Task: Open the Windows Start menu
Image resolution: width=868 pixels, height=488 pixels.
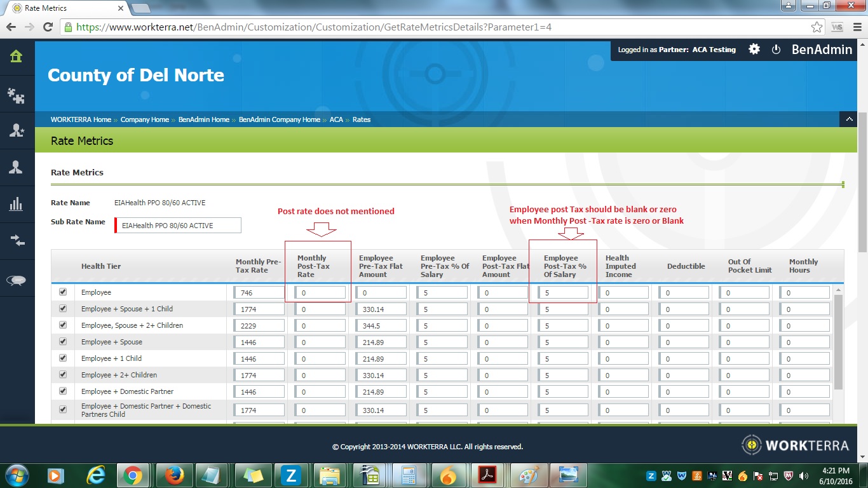Action: click(x=17, y=475)
